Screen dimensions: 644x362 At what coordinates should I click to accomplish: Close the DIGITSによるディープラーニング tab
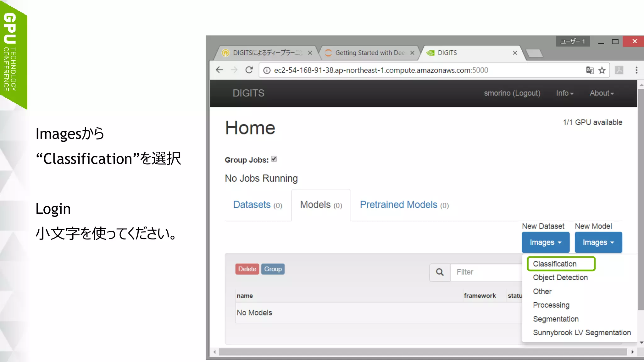(x=310, y=53)
